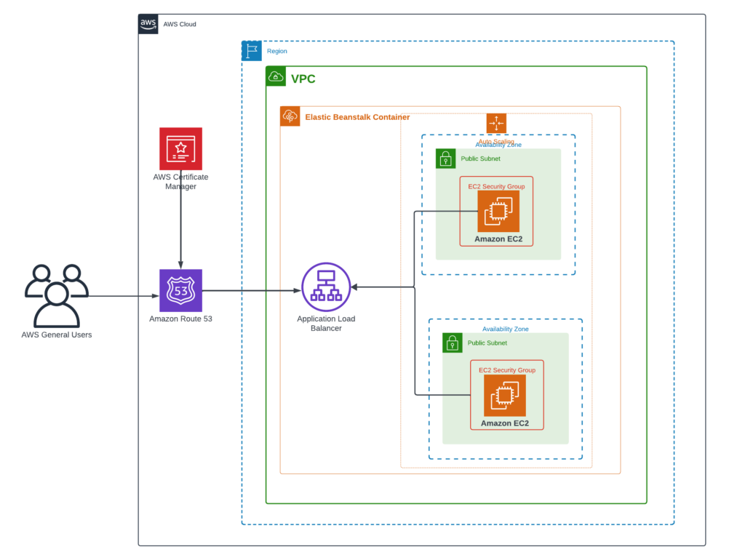Viewport: 745px width, 560px height.
Task: Select the AWS Cloud label text
Action: click(x=179, y=24)
